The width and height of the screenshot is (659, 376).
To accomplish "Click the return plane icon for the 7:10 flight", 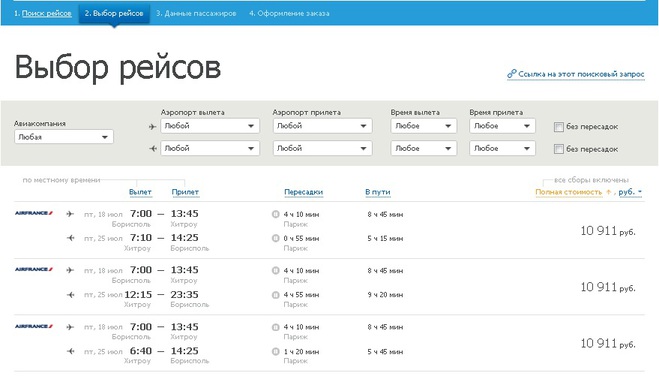I will click(70, 238).
